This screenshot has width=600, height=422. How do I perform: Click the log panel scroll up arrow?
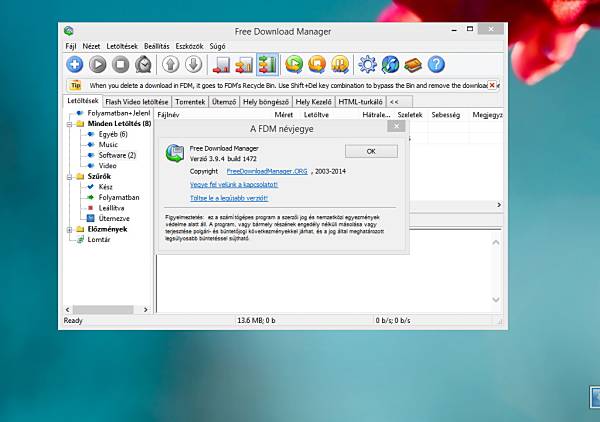[x=496, y=242]
